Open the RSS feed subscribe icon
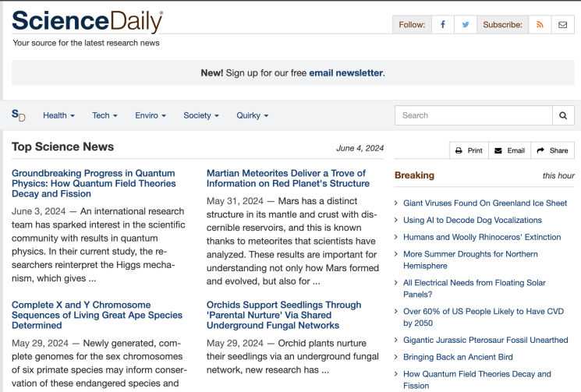This screenshot has height=392, width=581. 539,25
